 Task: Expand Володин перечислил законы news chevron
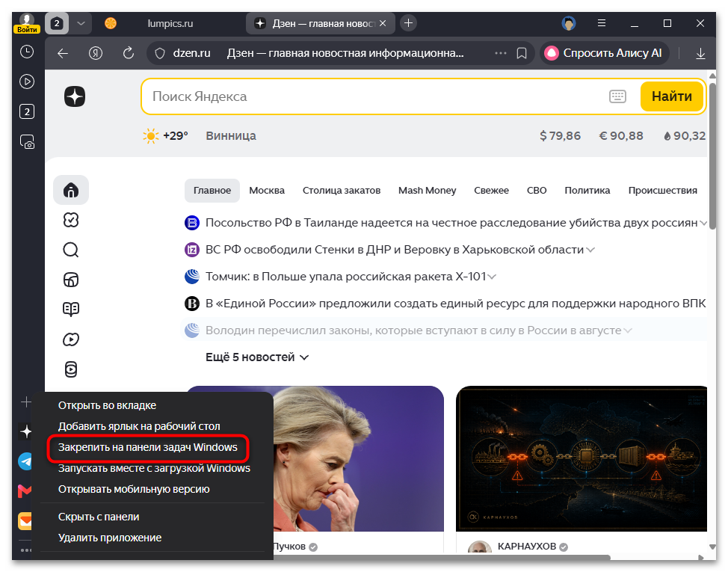tap(628, 331)
